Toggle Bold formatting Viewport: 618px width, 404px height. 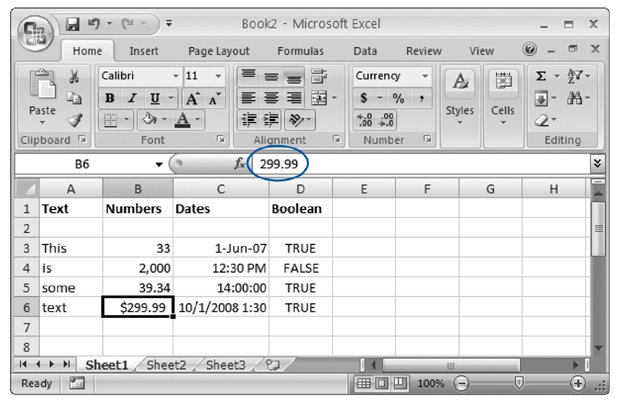pyautogui.click(x=110, y=98)
